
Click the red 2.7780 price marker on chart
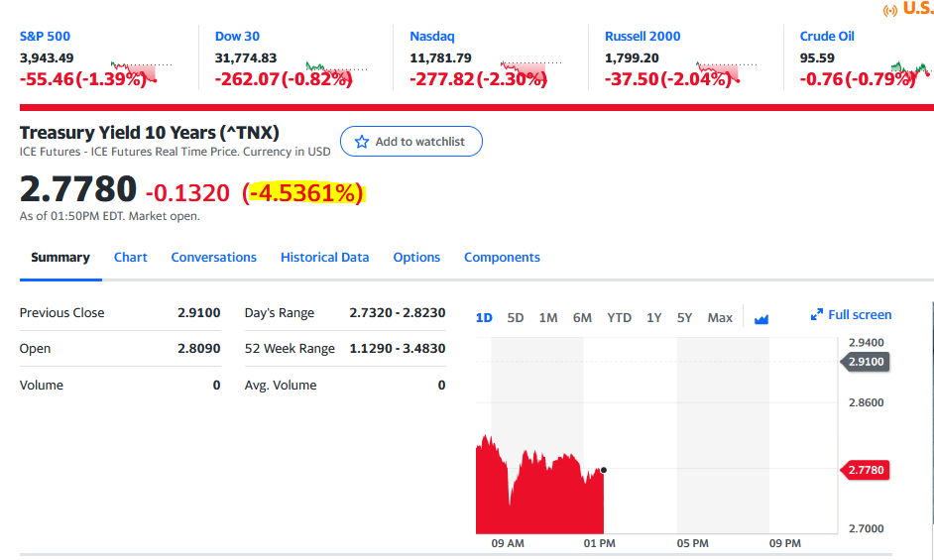click(x=865, y=470)
